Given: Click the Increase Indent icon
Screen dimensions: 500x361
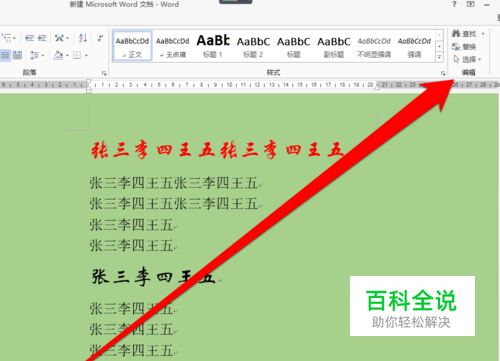Looking at the screenshot, I should click(42, 38).
